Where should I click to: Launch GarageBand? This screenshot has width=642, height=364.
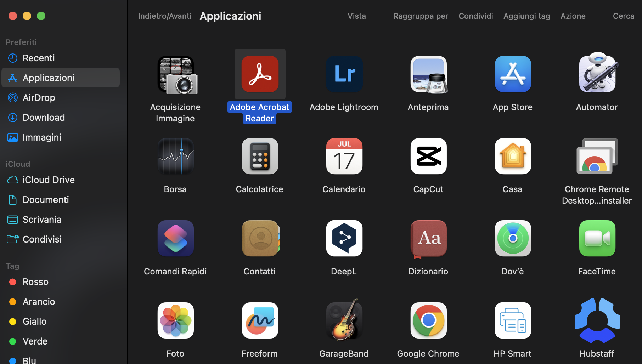click(x=344, y=320)
